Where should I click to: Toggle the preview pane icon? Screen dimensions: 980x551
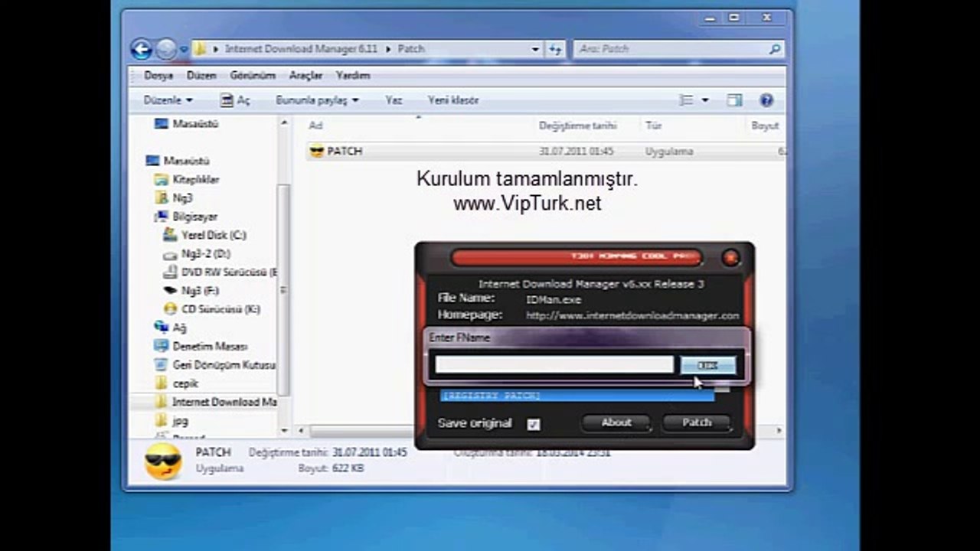tap(734, 100)
